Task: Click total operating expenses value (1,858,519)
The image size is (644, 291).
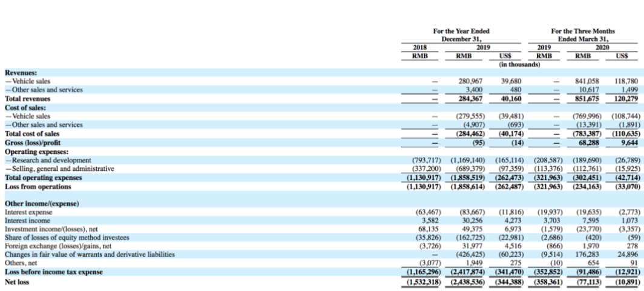Action: tap(467, 178)
